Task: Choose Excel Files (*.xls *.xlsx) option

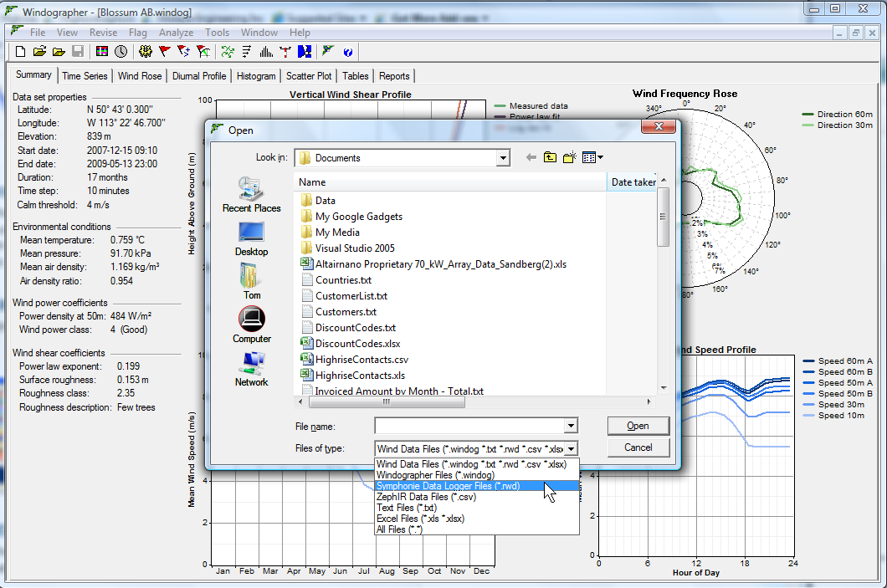Action: coord(478,519)
